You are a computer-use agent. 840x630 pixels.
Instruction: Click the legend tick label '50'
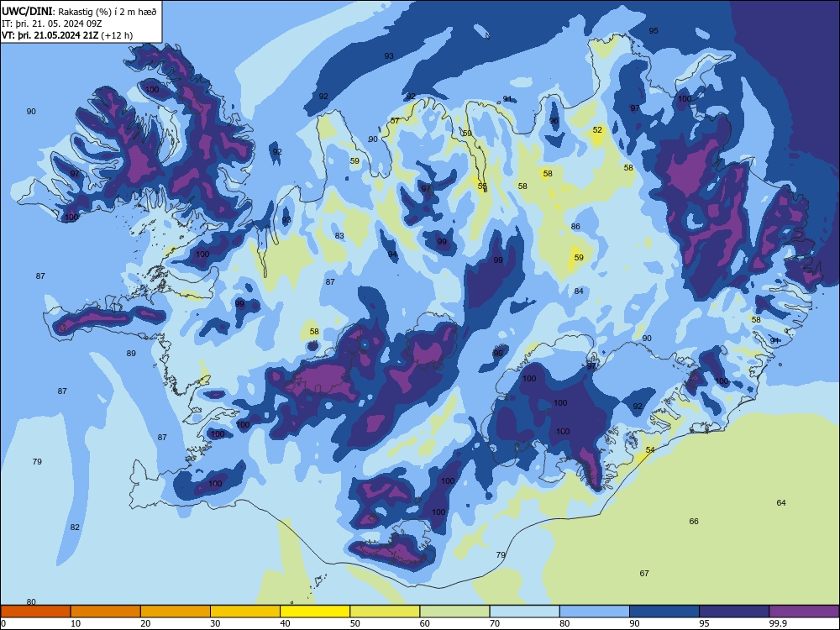355,623
